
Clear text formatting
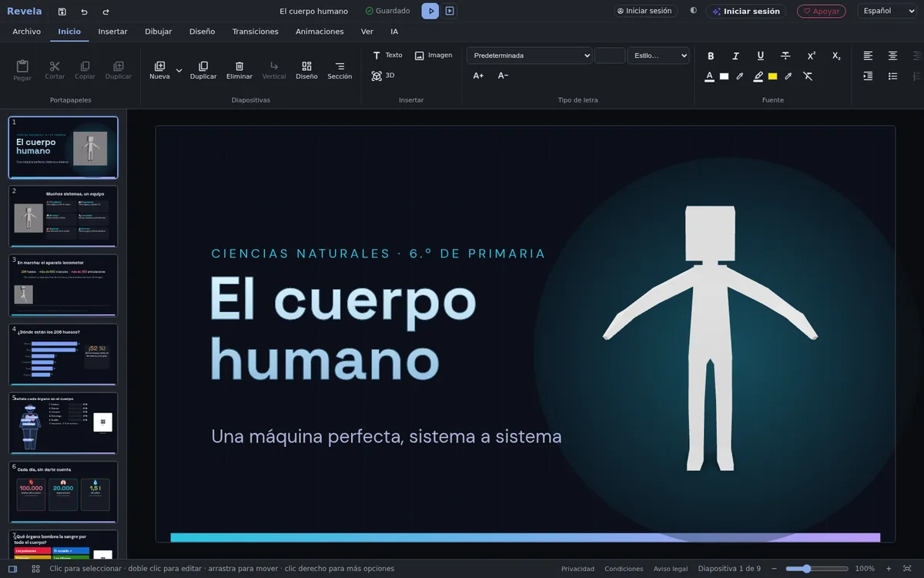808,76
